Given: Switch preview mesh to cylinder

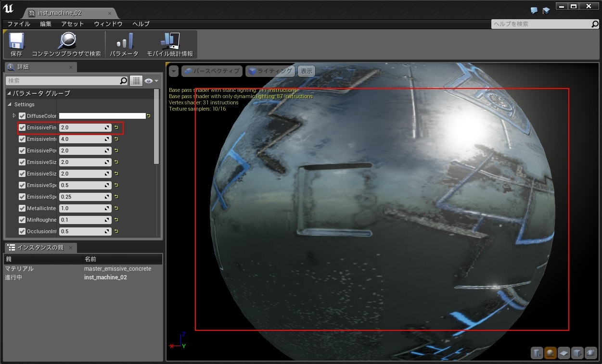Looking at the screenshot, I should 537,353.
